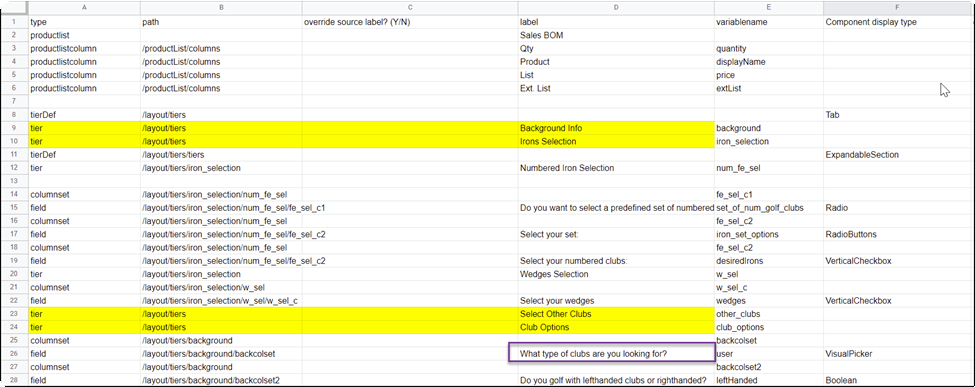Click the 'club_options' cell

769,327
